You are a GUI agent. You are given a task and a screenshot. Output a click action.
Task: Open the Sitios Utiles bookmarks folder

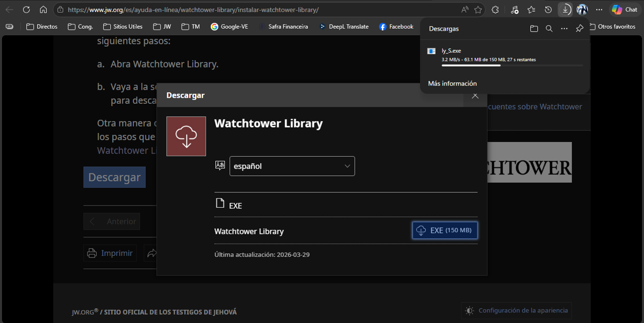point(123,26)
